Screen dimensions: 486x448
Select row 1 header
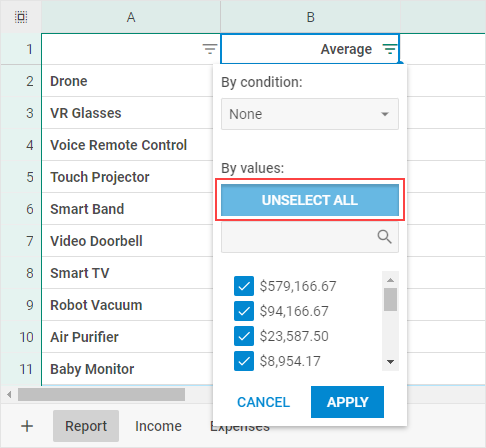[21, 49]
